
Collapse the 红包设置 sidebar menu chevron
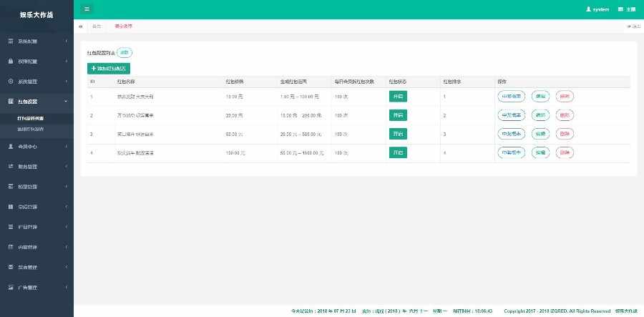(x=66, y=101)
